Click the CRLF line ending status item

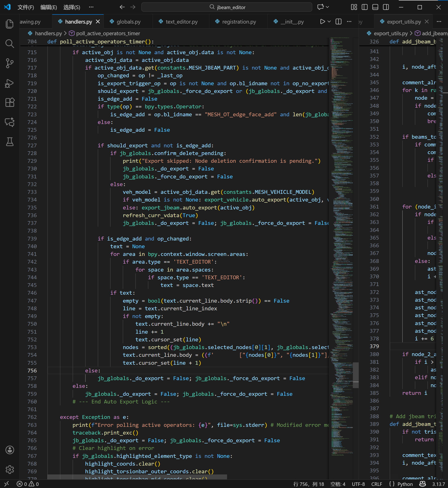coord(377,484)
